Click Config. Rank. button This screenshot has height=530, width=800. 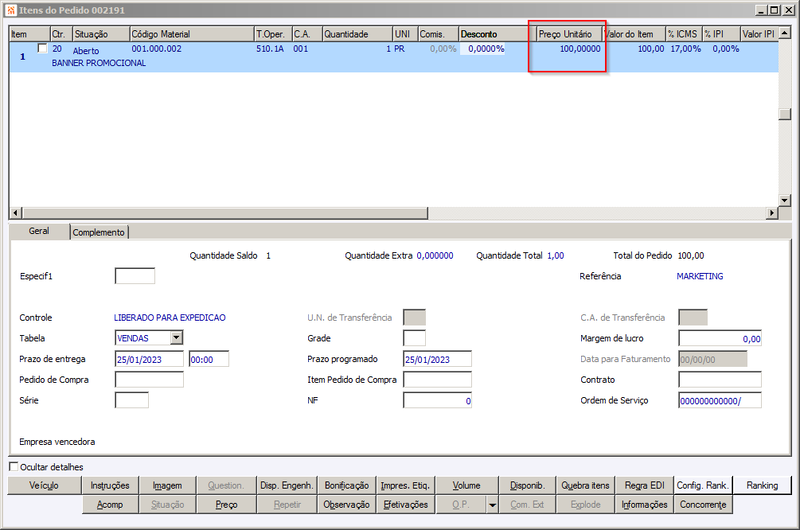[x=703, y=486]
